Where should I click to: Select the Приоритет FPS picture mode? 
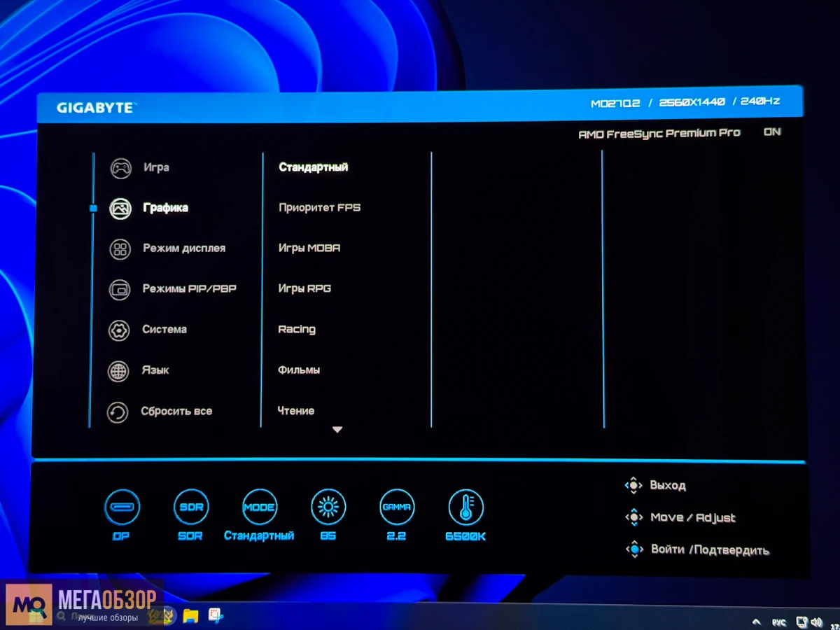[319, 208]
